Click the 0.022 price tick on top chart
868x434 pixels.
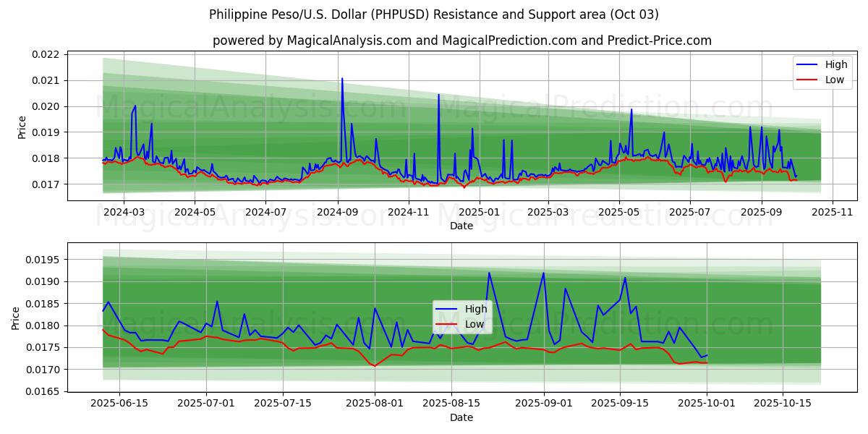pos(46,54)
